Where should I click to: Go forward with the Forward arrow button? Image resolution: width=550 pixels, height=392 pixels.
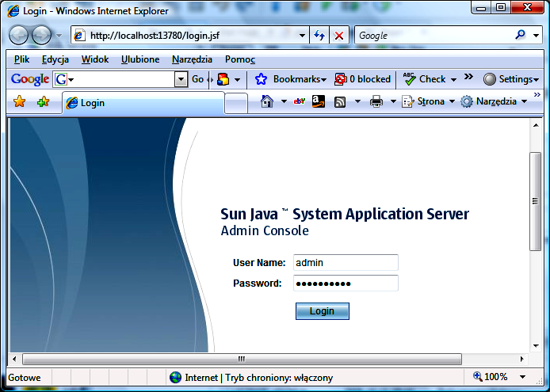click(x=41, y=35)
